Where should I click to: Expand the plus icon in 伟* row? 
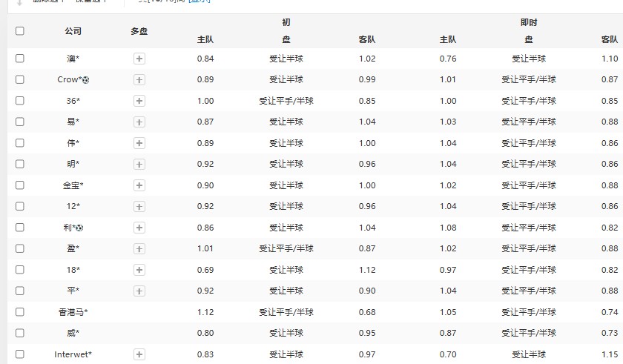(139, 143)
